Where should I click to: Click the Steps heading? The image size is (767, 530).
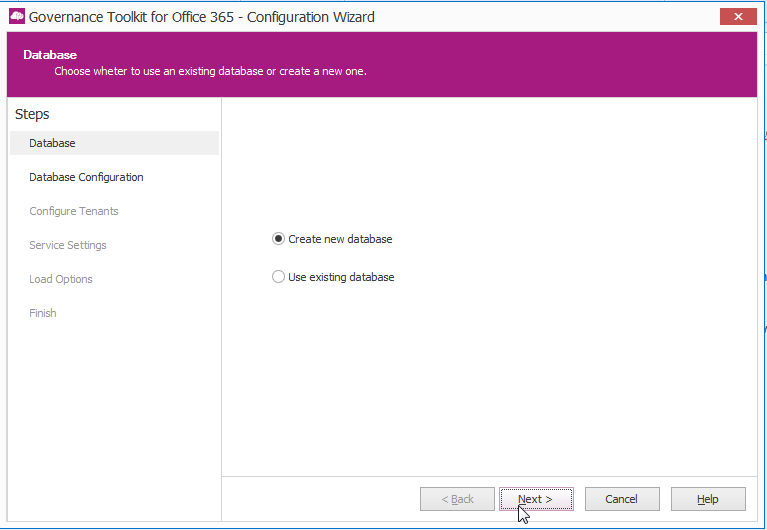coord(32,114)
